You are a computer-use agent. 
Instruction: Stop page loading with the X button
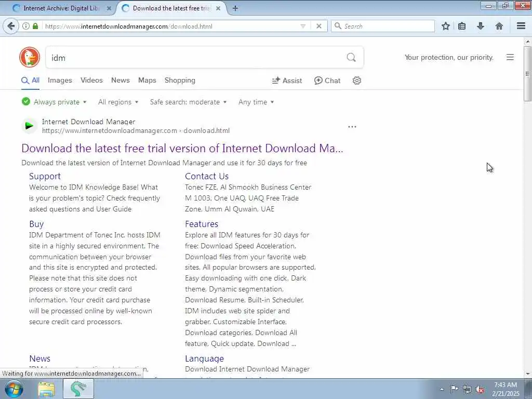tap(318, 26)
